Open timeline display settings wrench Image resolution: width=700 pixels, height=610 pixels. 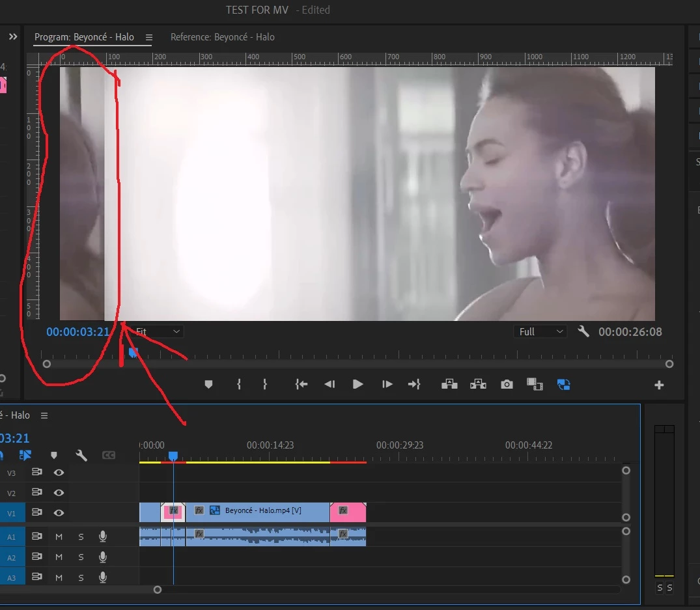[81, 455]
